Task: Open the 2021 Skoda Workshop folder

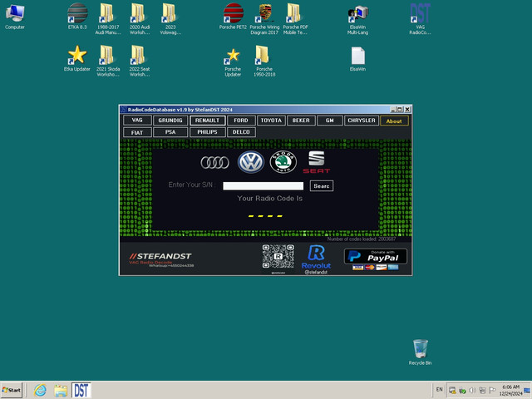Action: tap(107, 61)
